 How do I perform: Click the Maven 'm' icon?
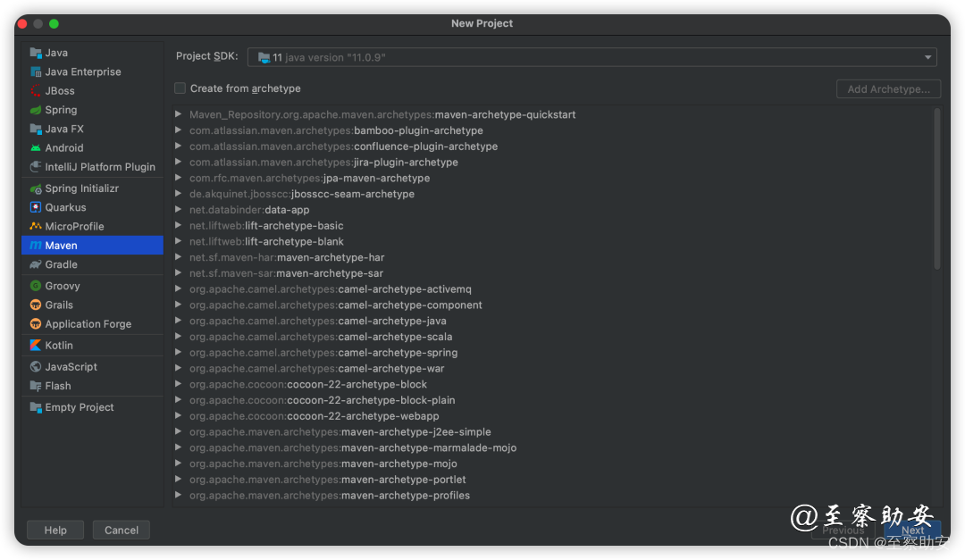click(36, 246)
